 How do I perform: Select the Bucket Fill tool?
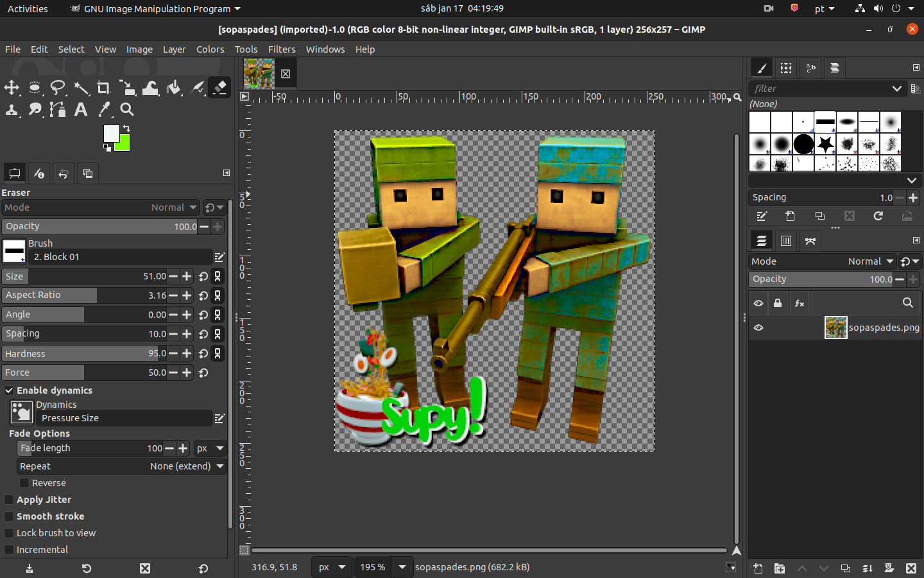click(x=174, y=88)
